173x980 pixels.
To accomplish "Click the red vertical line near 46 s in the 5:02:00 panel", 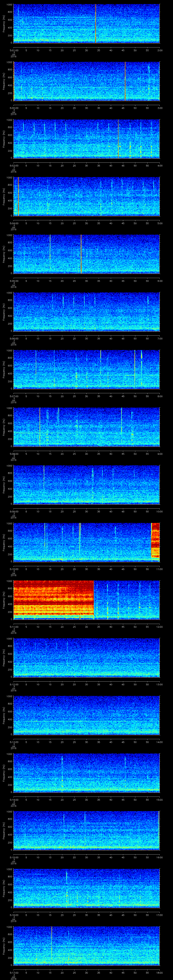I will click(125, 81).
